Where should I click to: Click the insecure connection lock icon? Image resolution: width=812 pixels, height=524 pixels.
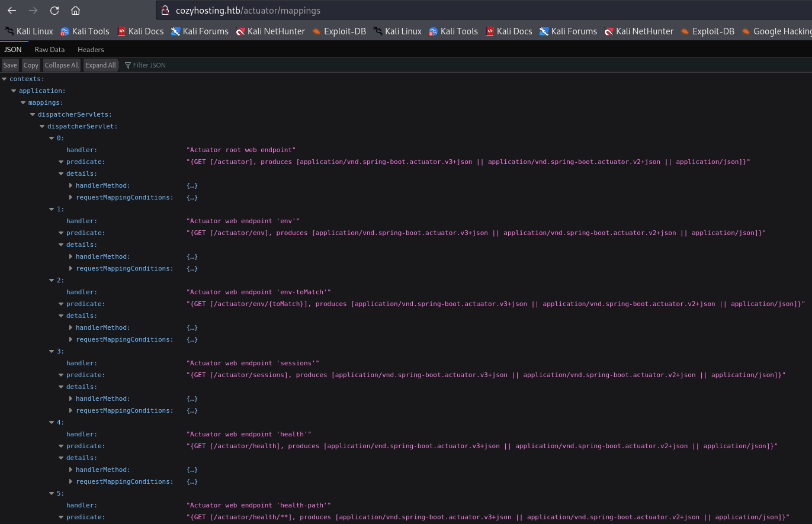pyautogui.click(x=166, y=11)
